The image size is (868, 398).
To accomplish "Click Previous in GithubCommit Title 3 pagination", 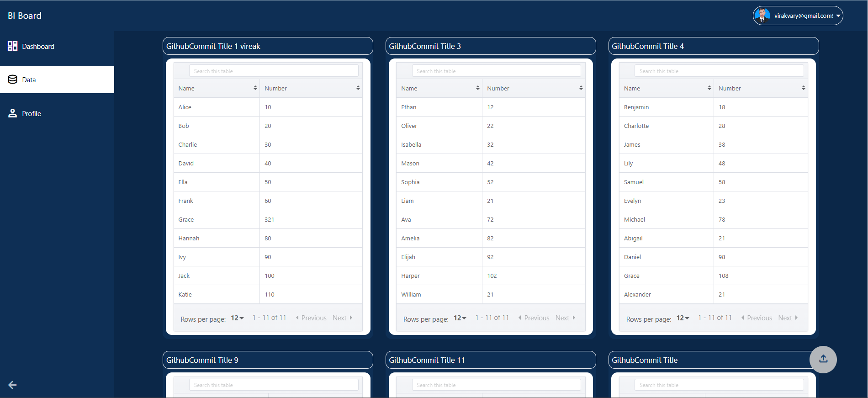I will (534, 318).
